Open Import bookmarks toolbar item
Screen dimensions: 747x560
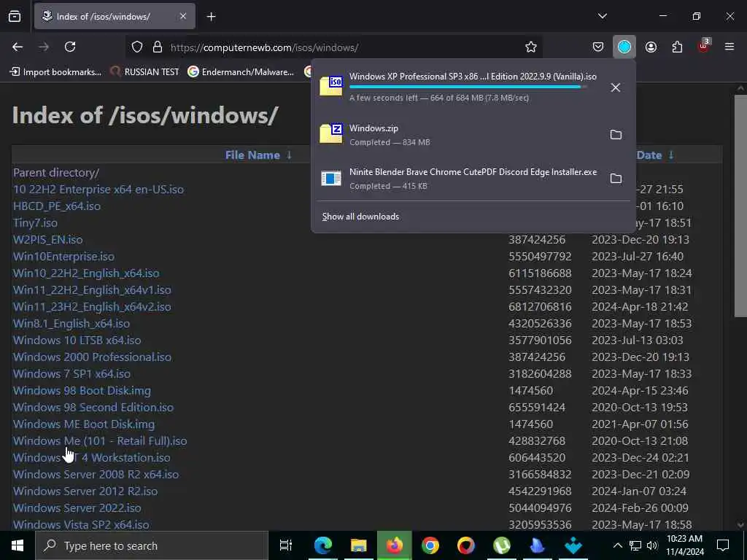click(x=55, y=72)
